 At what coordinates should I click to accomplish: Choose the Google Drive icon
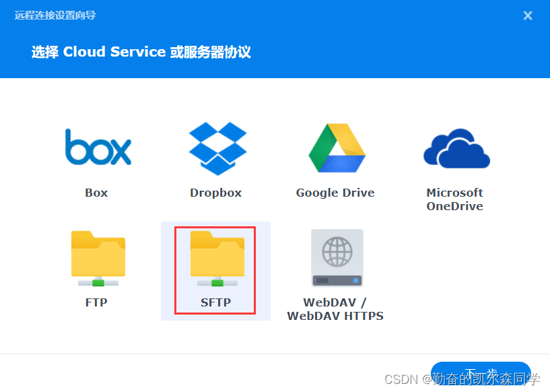click(x=335, y=146)
